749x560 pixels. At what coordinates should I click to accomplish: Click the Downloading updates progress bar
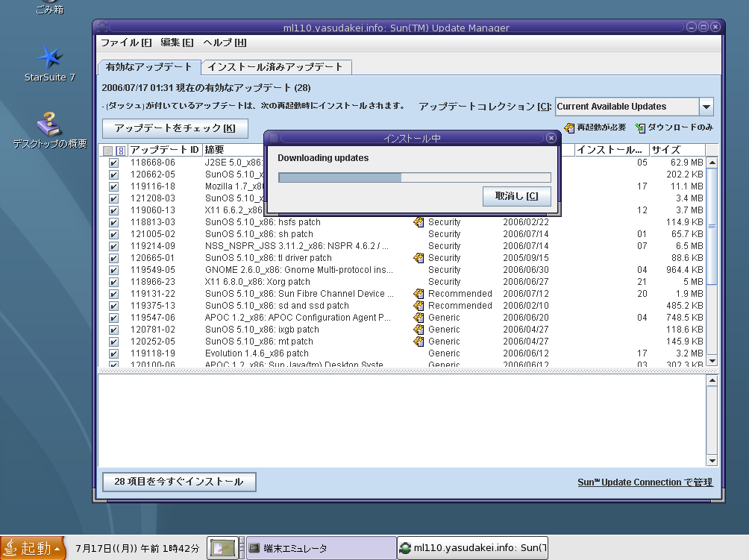[x=415, y=177]
